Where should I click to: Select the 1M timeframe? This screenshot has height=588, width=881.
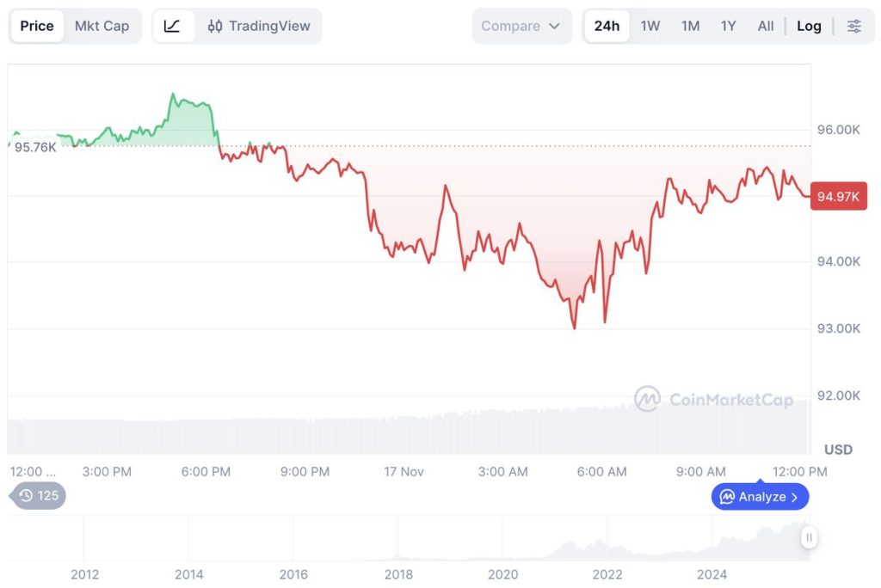point(689,26)
